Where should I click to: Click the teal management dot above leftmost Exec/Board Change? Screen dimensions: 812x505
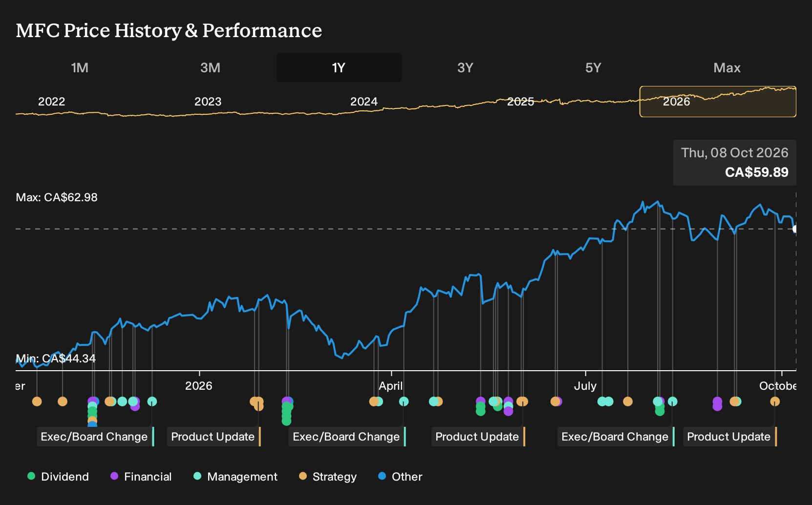pyautogui.click(x=152, y=401)
